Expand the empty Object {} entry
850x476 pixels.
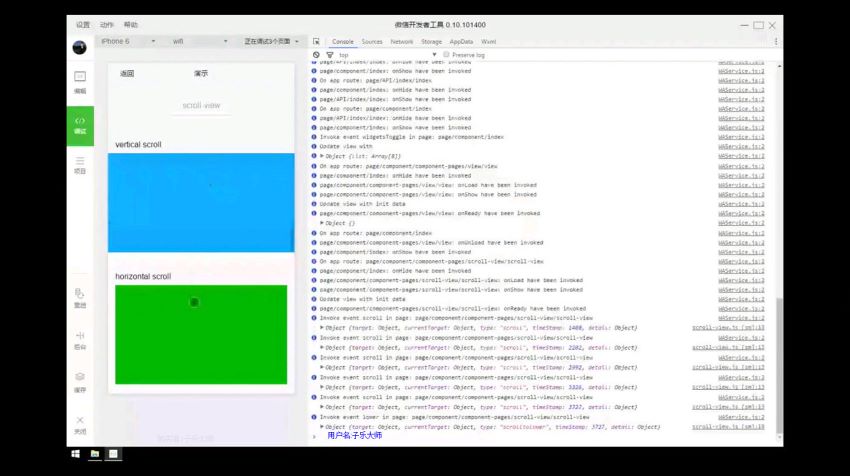pos(322,223)
